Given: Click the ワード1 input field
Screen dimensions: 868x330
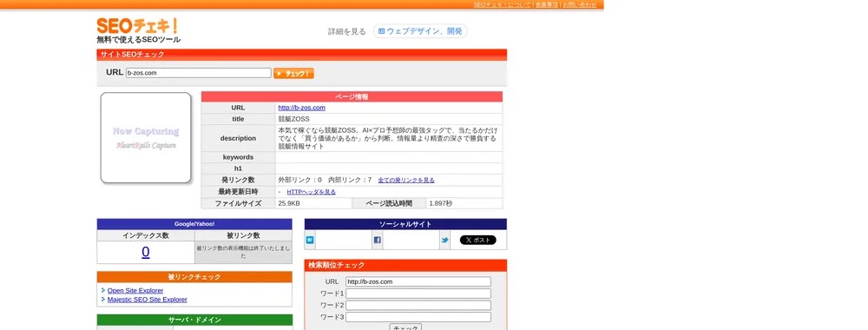Looking at the screenshot, I should [x=418, y=294].
